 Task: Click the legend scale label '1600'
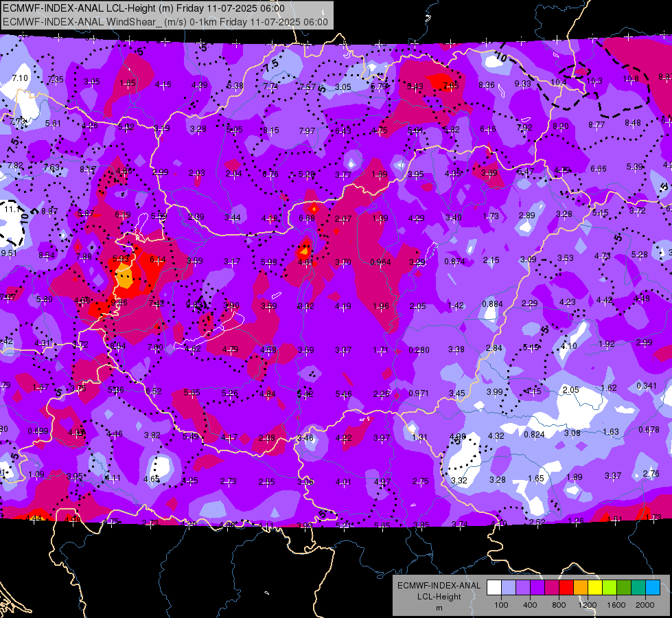coord(616,605)
